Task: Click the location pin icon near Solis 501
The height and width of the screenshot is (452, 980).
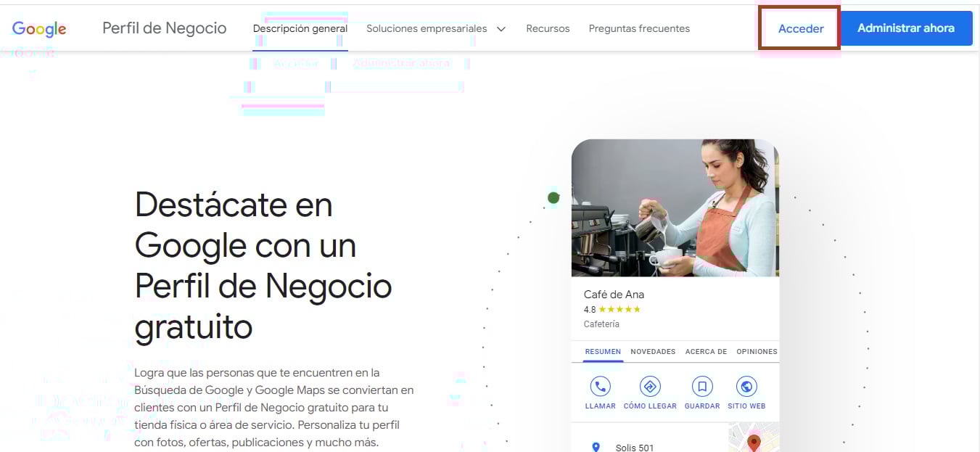Action: coord(596,447)
